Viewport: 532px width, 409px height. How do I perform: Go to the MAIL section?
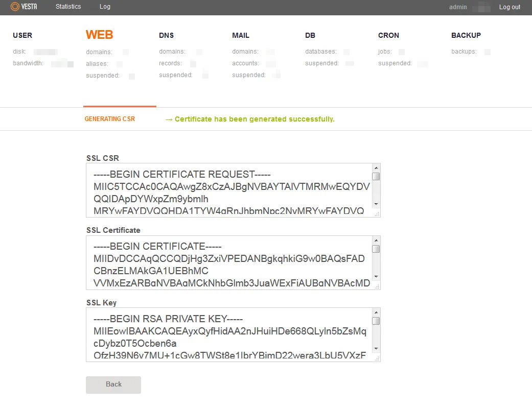coord(241,35)
